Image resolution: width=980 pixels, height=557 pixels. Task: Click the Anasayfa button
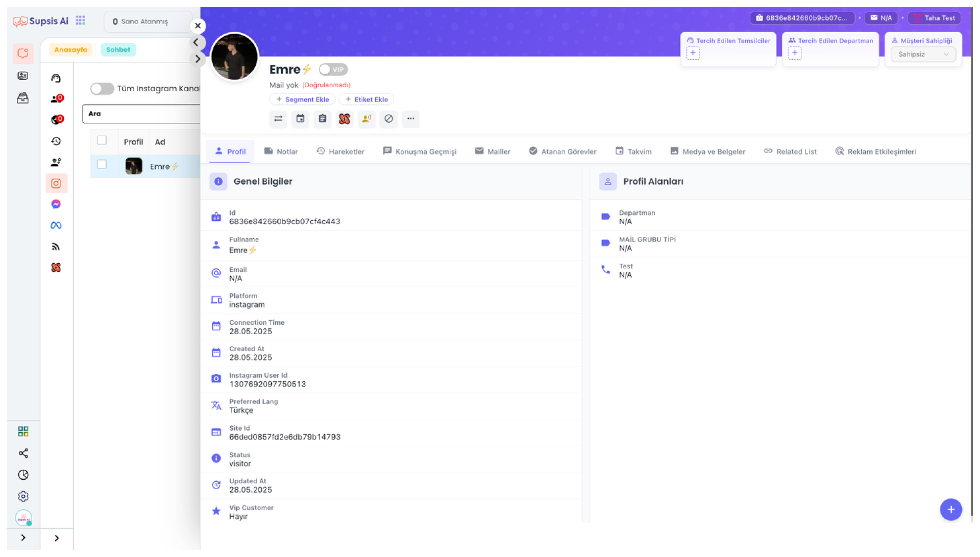(71, 50)
